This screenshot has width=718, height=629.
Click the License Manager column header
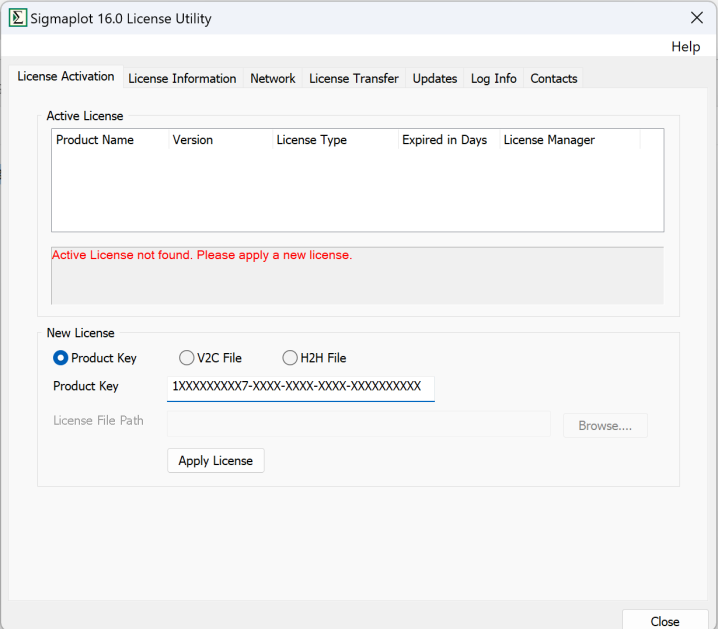(570, 140)
